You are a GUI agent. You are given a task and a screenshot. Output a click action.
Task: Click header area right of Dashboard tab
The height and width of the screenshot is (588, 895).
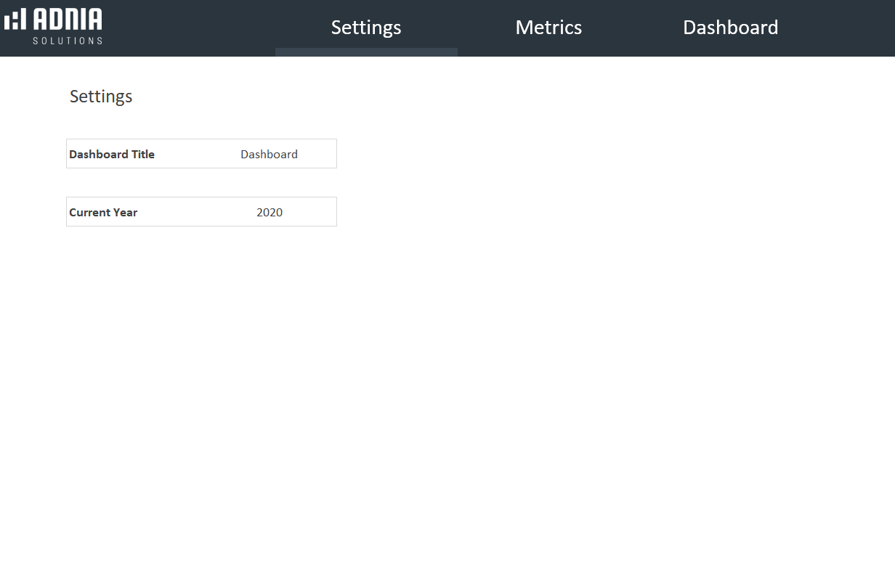coord(835,28)
